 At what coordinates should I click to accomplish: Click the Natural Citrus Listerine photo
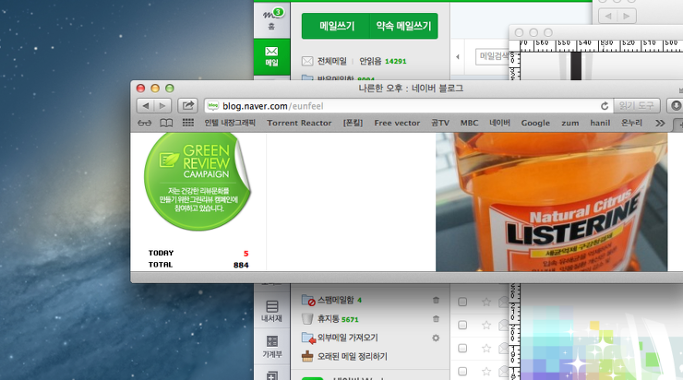[x=551, y=202]
